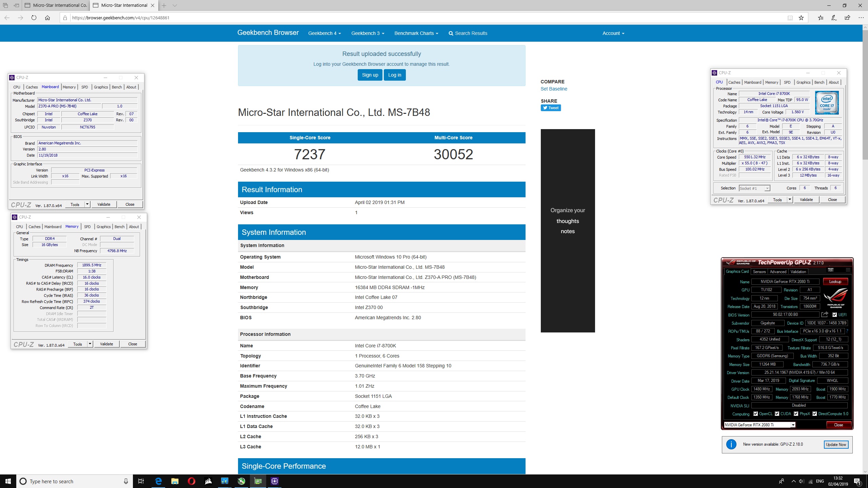The image size is (868, 488).
Task: Open the action center notifications
Action: (x=857, y=481)
